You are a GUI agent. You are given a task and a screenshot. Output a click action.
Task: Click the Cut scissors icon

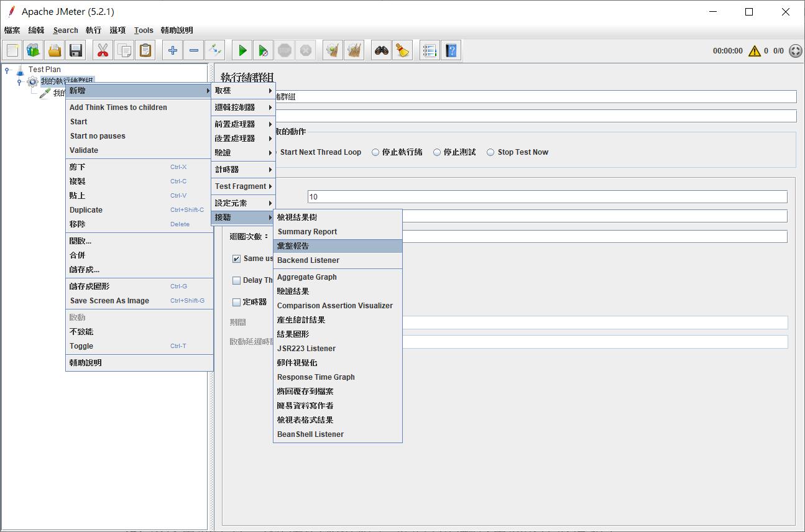click(103, 50)
